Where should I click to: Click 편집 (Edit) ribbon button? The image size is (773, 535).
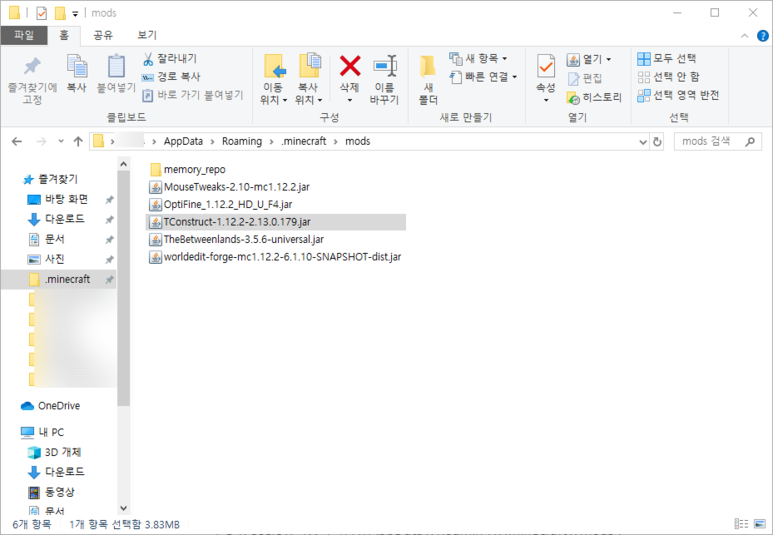pos(585,78)
